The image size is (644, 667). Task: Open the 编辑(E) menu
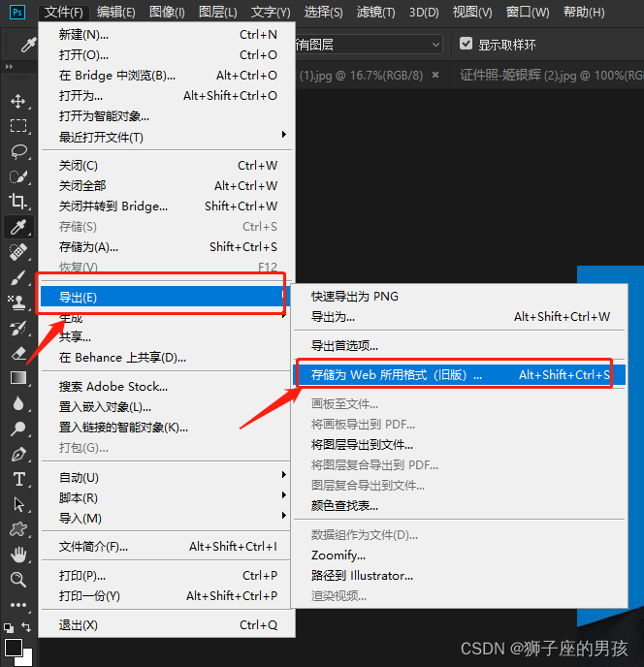(x=115, y=12)
